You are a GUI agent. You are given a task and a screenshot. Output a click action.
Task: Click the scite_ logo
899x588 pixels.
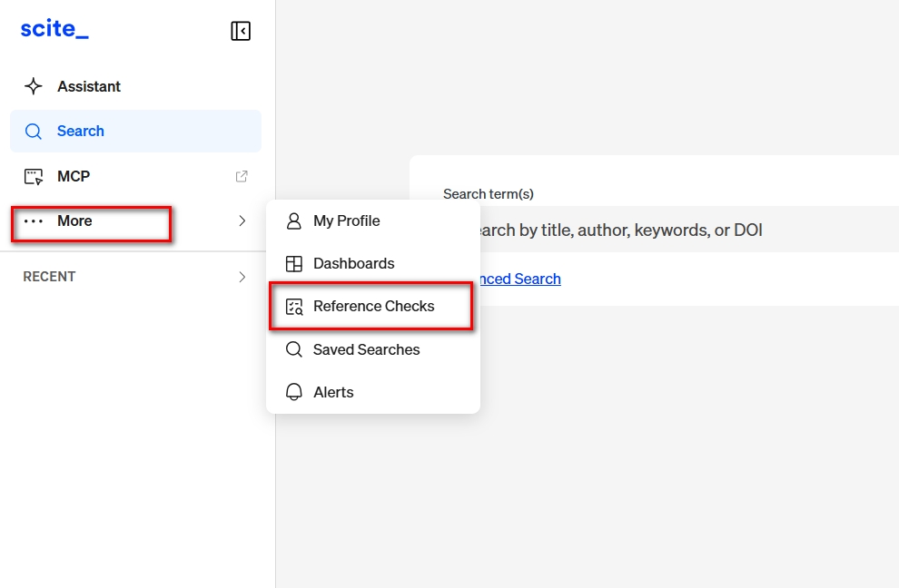(x=54, y=30)
